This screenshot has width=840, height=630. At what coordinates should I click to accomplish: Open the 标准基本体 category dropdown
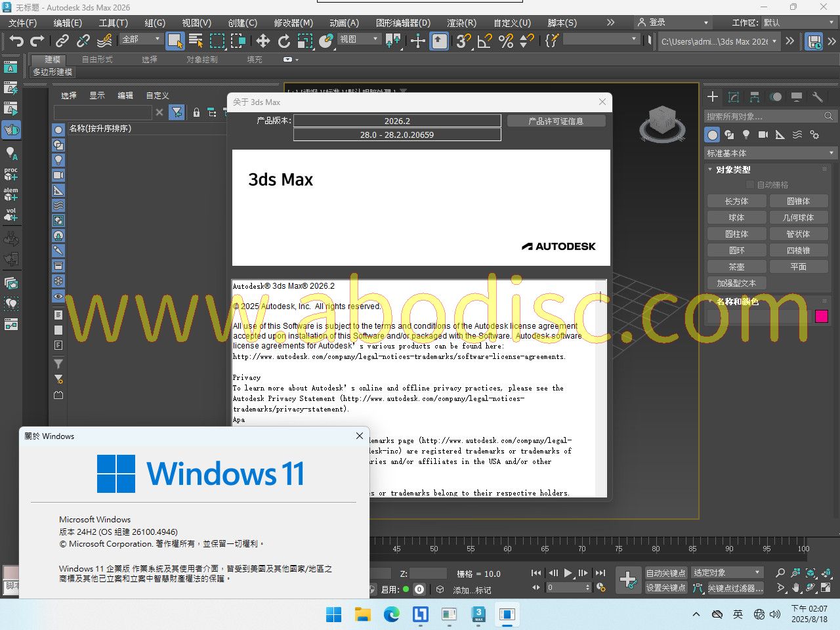point(770,153)
